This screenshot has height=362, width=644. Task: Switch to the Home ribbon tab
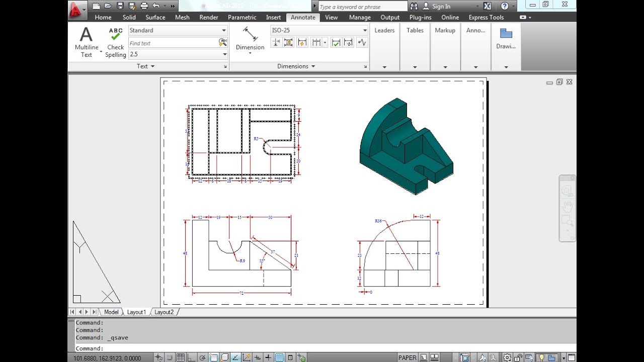coord(103,17)
